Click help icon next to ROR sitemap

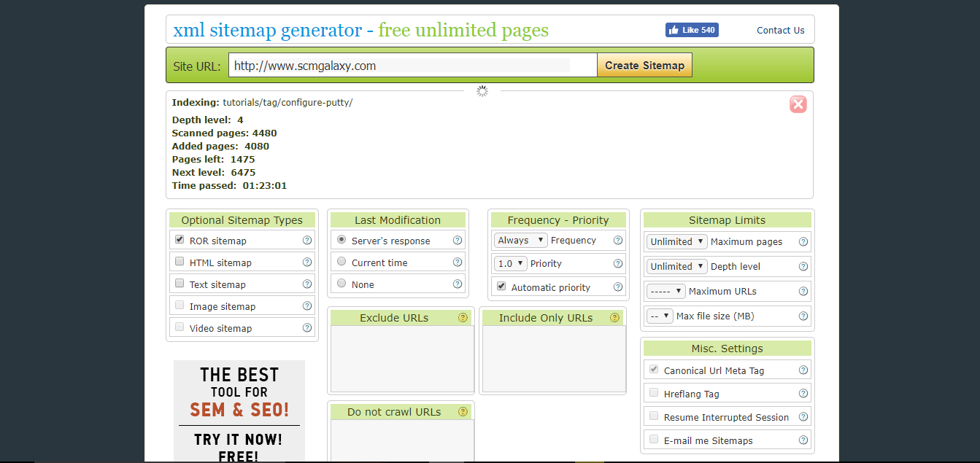(x=307, y=241)
